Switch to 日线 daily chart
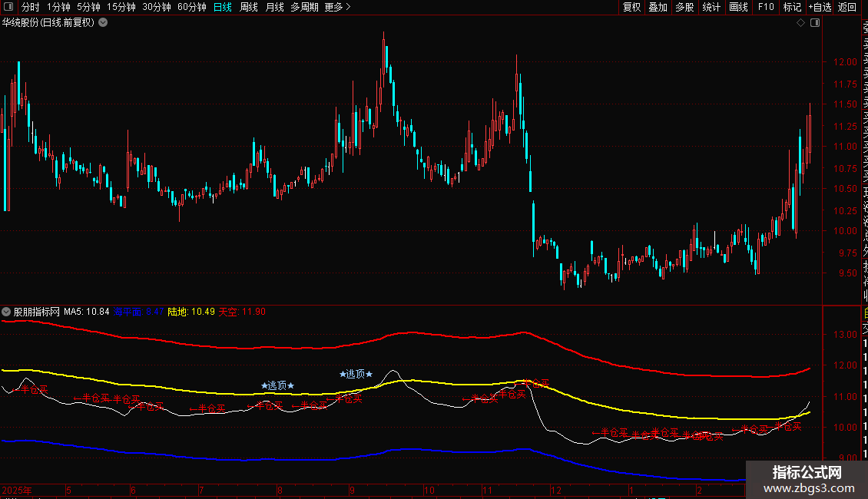The height and width of the screenshot is (499, 868). (223, 7)
